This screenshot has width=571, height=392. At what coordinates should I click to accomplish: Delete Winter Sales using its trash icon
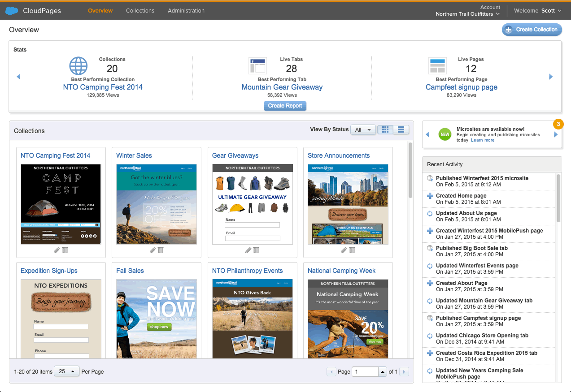click(x=161, y=250)
